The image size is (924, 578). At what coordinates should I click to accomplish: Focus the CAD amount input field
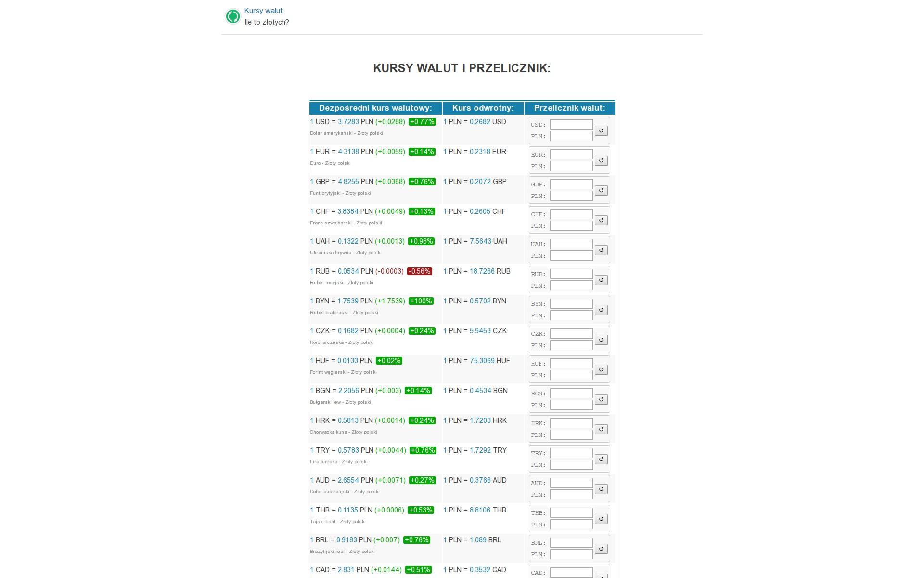571,573
